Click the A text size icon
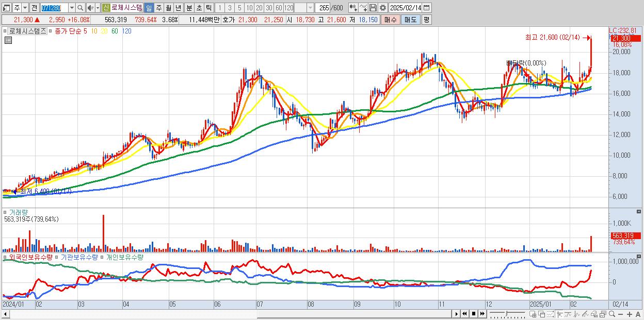The height and width of the screenshot is (320, 644). click(x=638, y=314)
